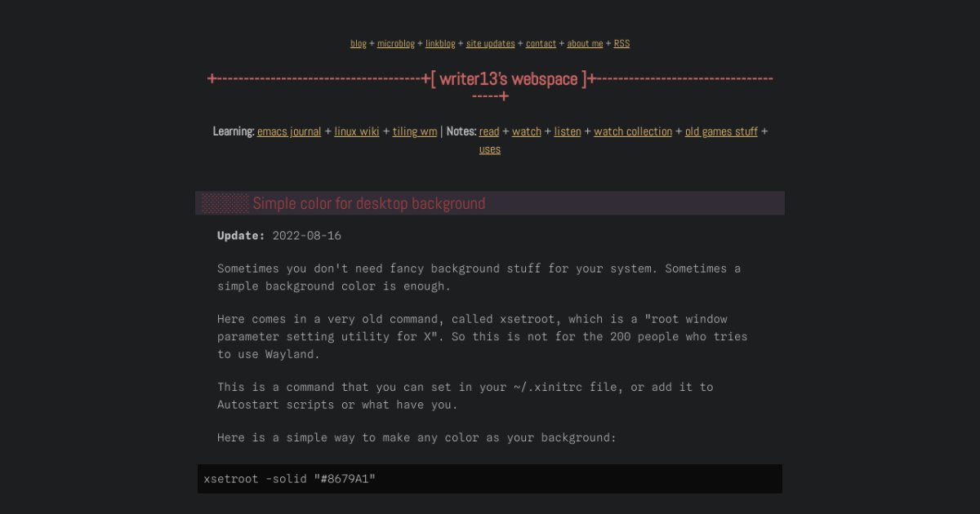Open the linkblog link
This screenshot has width=980, height=514.
pos(440,44)
